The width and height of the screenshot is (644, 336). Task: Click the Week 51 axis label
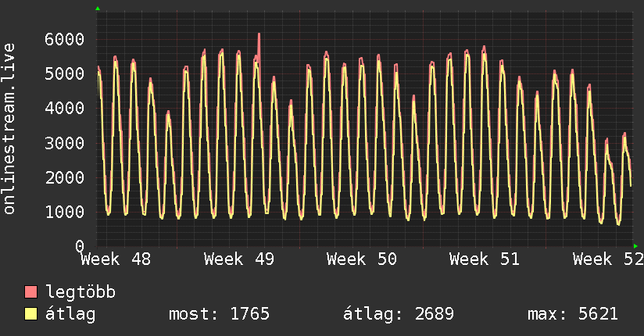[485, 259]
